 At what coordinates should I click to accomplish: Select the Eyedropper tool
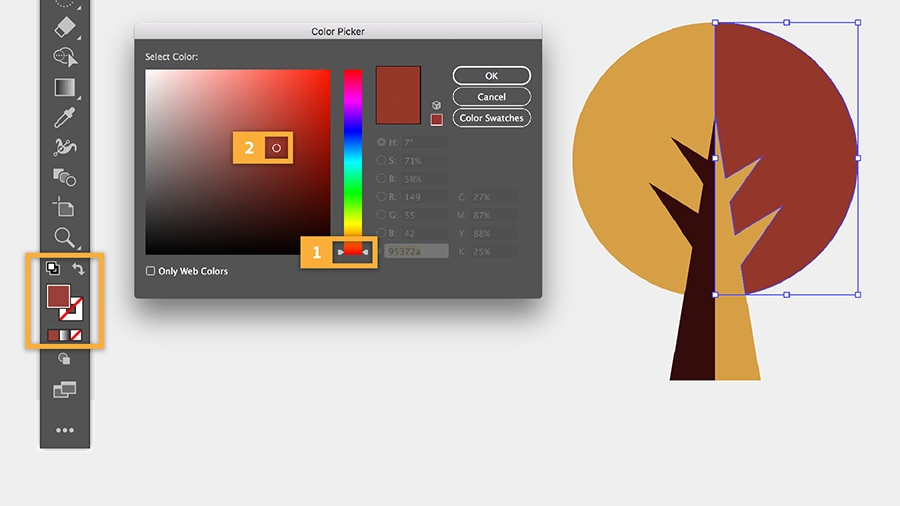pos(64,117)
